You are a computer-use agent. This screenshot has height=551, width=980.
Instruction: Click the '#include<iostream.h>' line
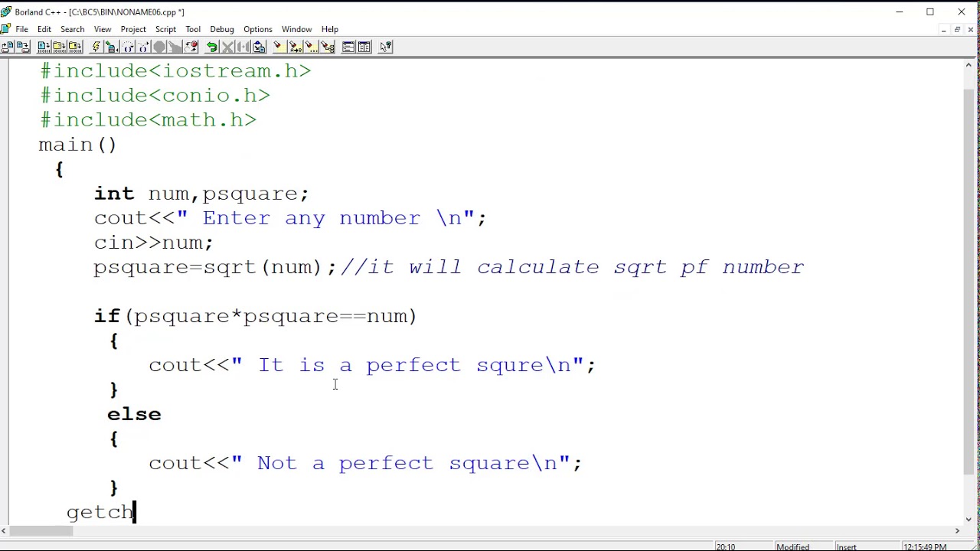[175, 71]
